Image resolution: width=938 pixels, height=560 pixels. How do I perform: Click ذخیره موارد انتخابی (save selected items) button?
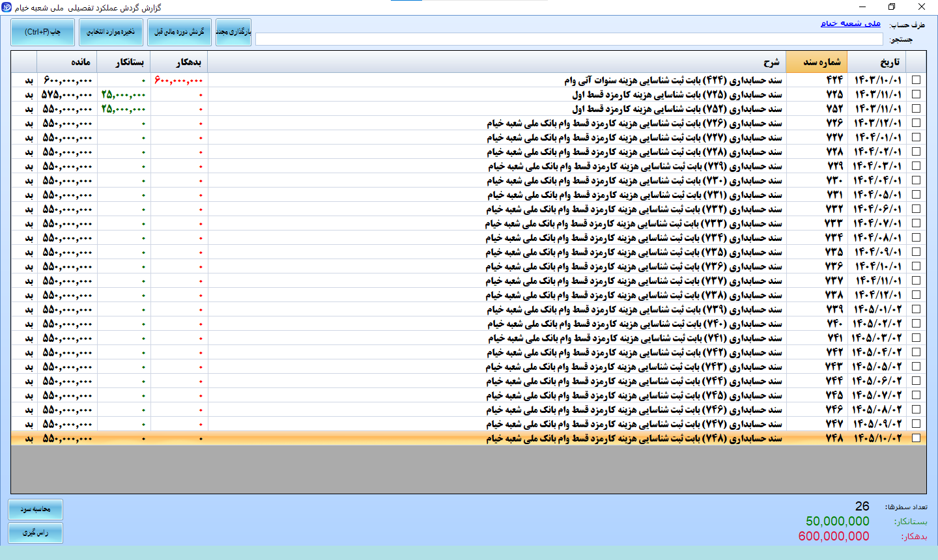111,32
